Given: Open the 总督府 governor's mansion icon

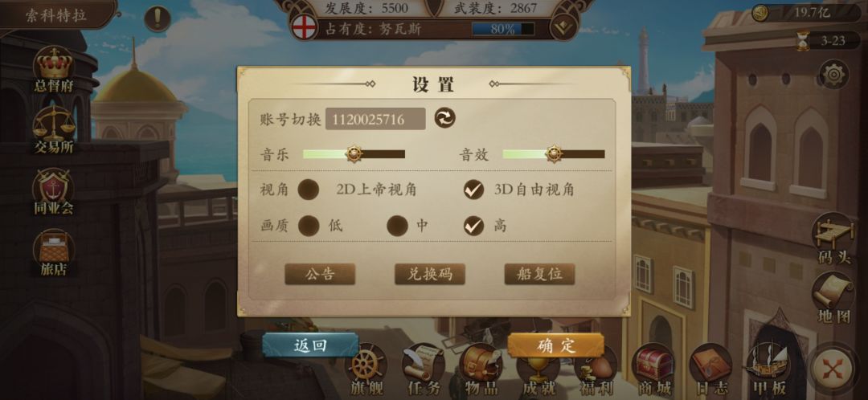Looking at the screenshot, I should coord(54,68).
